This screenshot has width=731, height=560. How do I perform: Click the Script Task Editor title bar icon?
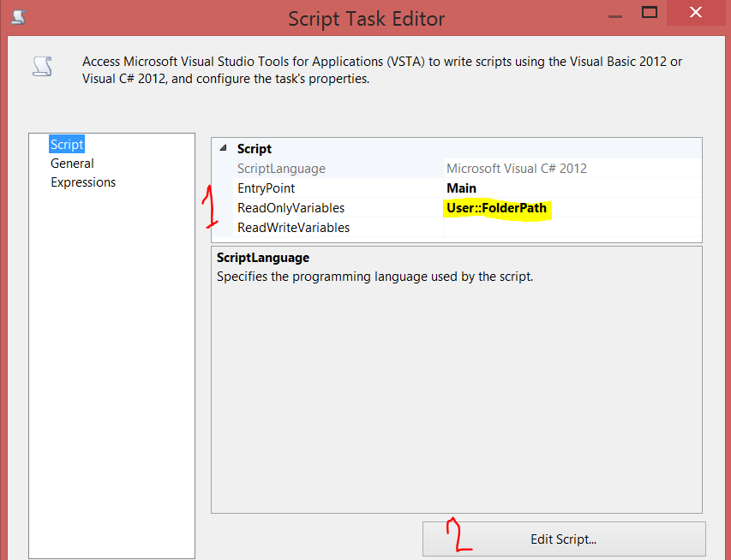pyautogui.click(x=18, y=17)
